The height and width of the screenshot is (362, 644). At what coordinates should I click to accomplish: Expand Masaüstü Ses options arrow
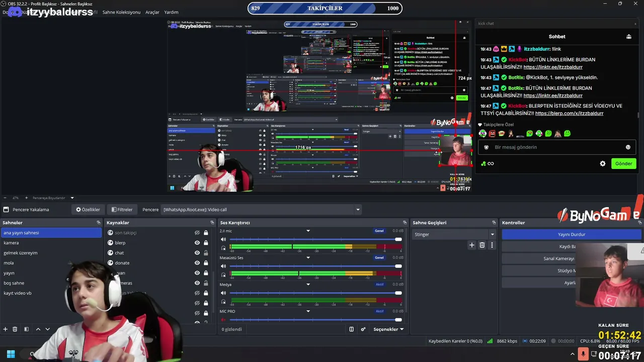[x=308, y=258]
